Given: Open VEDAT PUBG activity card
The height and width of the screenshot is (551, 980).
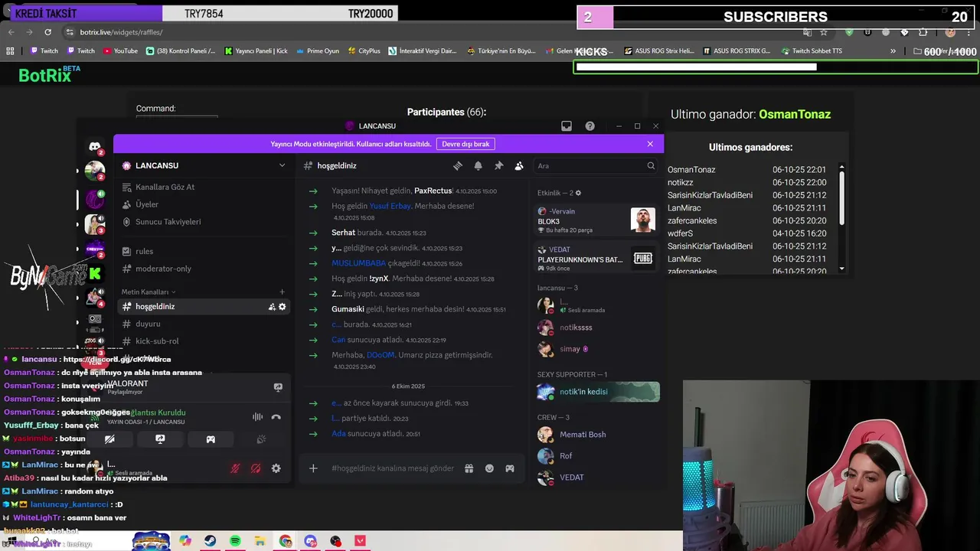Looking at the screenshot, I should 596,259.
